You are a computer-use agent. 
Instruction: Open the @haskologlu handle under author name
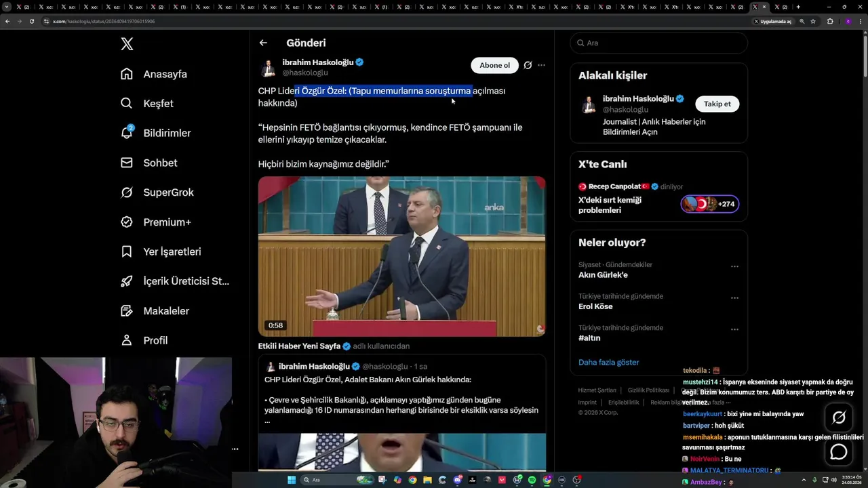tap(305, 73)
